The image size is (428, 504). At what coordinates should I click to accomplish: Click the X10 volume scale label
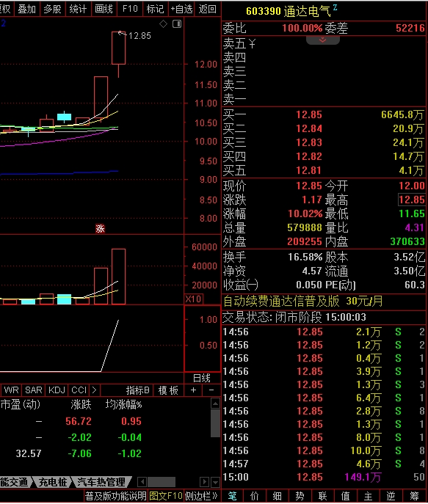pyautogui.click(x=193, y=299)
